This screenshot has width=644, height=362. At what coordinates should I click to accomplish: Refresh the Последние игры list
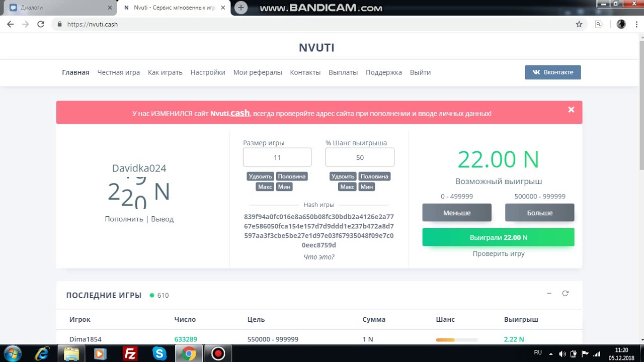click(x=565, y=294)
